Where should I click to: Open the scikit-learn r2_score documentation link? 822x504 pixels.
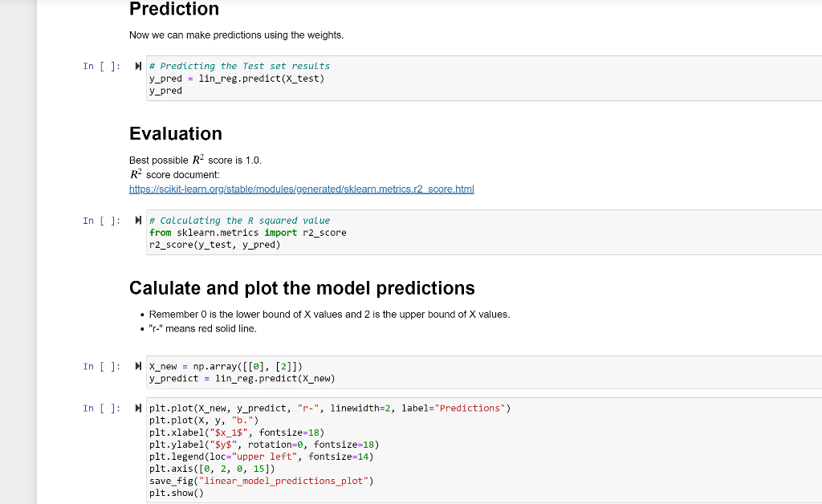[302, 189]
